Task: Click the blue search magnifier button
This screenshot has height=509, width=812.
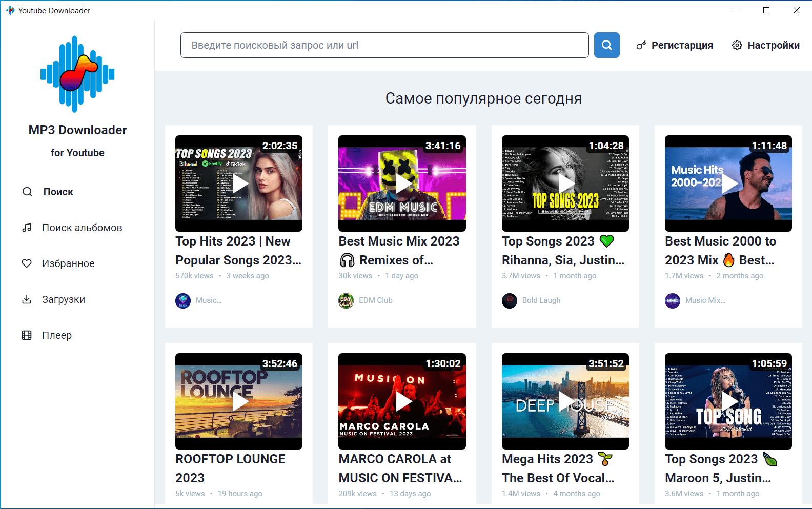Action: pos(606,45)
